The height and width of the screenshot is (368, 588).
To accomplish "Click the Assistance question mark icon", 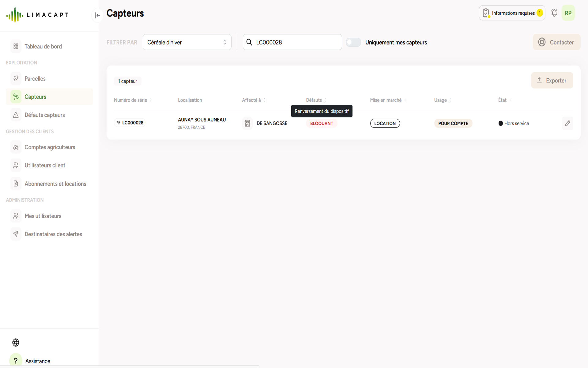I will [x=16, y=361].
